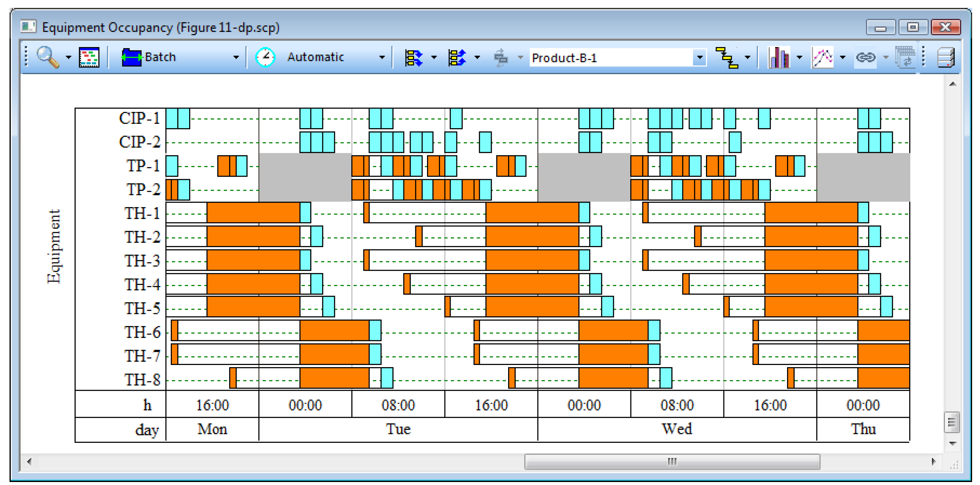Click the vertical scrollbar down arrow
Image resolution: width=980 pixels, height=485 pixels.
pos(953,444)
